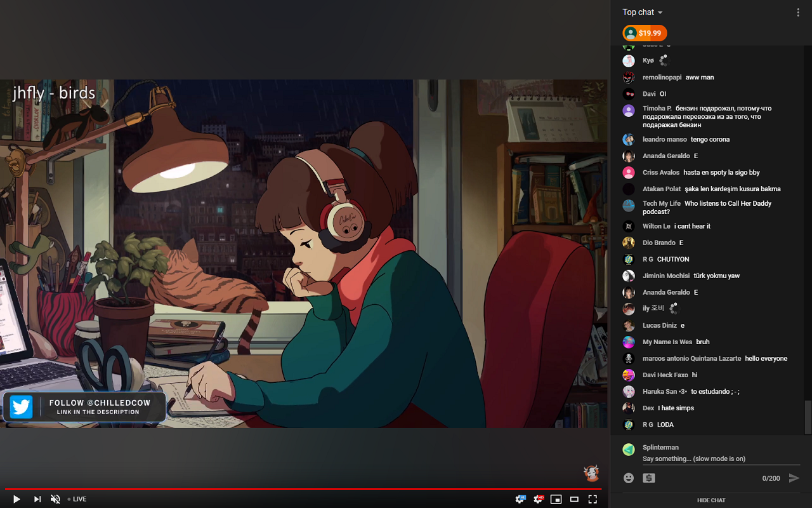Click My Name Is Wes avatar
This screenshot has width=812, height=508.
coord(629,342)
